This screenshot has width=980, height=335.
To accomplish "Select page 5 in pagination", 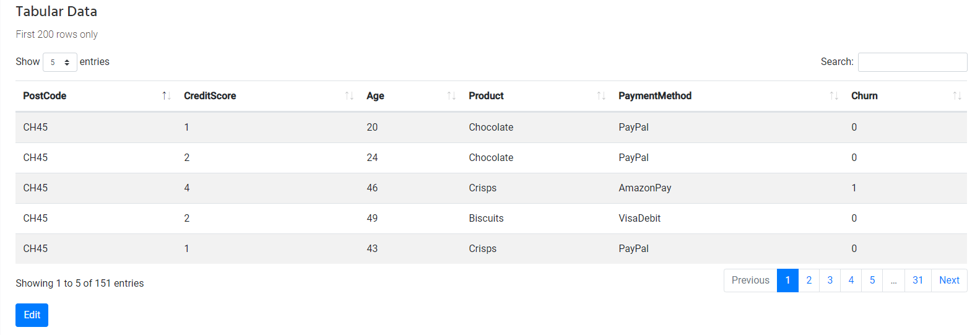I will point(872,281).
